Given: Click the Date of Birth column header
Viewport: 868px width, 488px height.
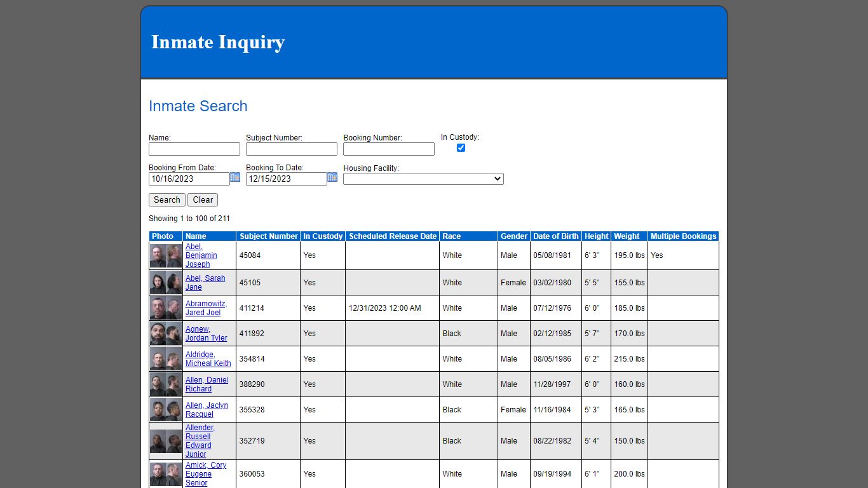Looking at the screenshot, I should coord(556,236).
